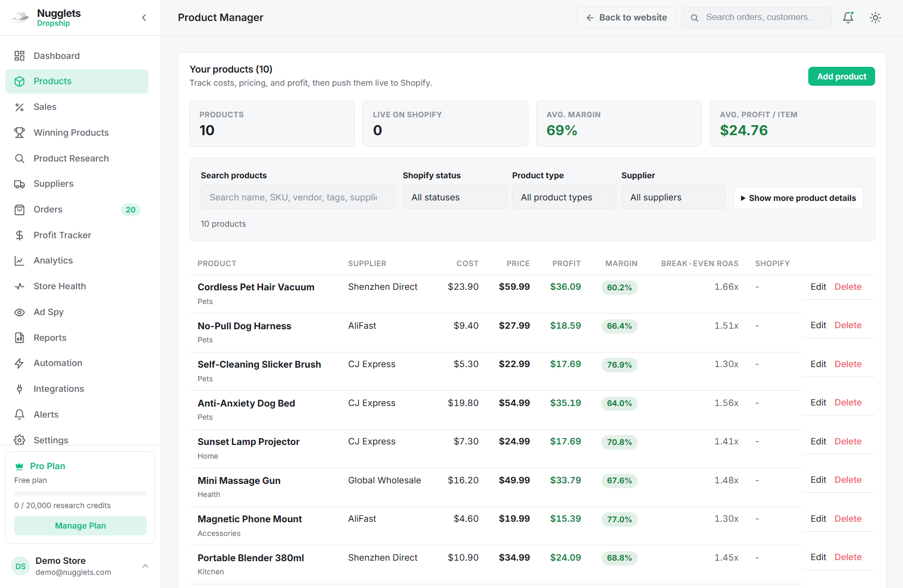This screenshot has width=903, height=588.
Task: Delete the Mini Massage Gun
Action: (x=848, y=480)
